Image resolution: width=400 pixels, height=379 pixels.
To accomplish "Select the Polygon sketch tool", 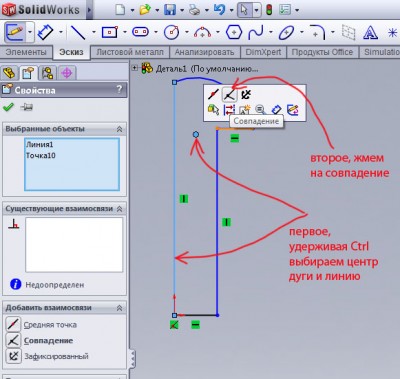I will point(234,32).
